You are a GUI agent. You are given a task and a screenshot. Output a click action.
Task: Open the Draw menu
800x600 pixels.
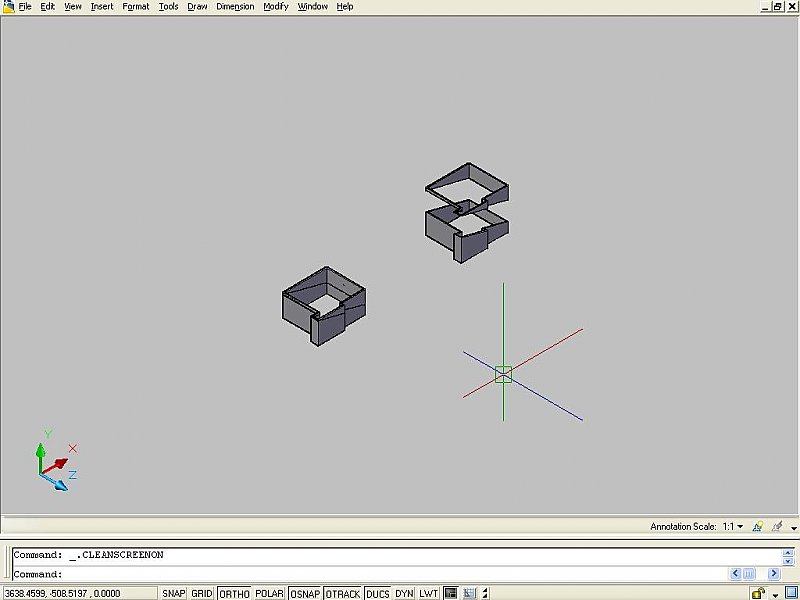click(197, 7)
